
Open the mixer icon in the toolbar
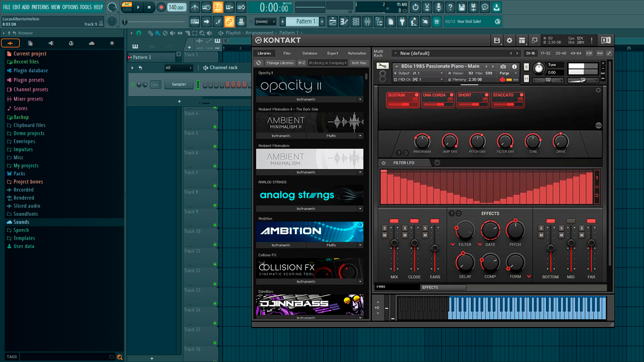tap(367, 22)
